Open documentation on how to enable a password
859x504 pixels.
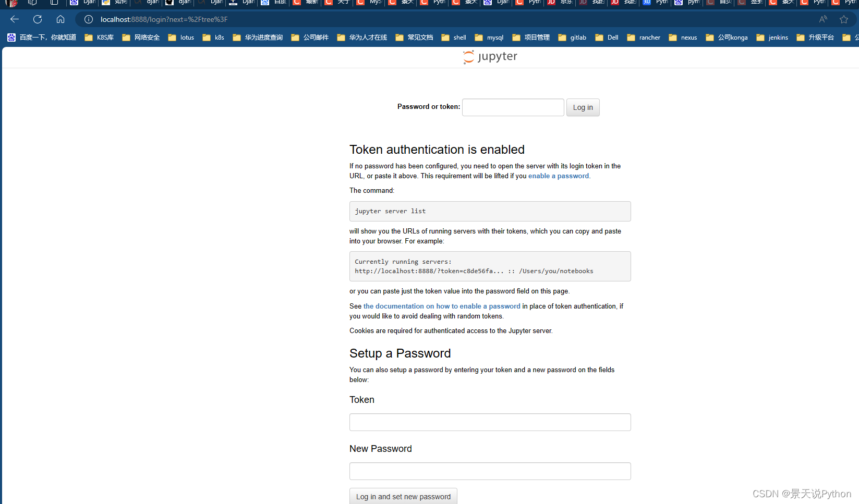coord(442,306)
